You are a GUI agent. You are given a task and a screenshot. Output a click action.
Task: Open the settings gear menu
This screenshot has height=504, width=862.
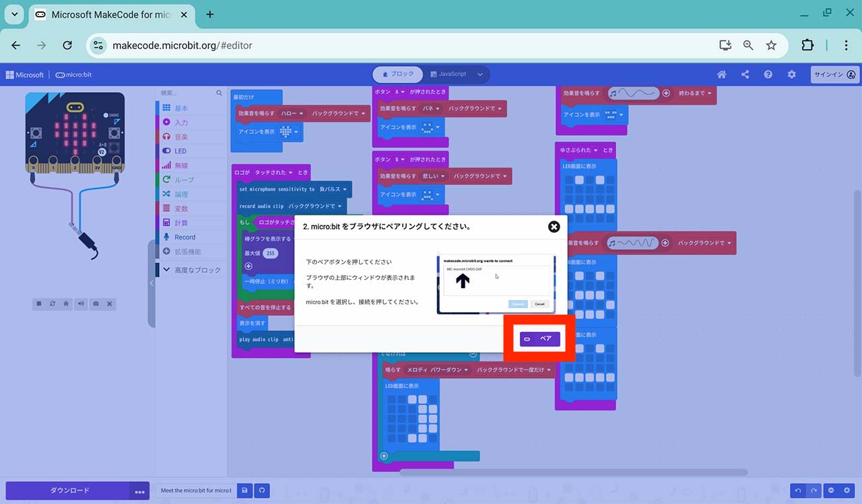tap(791, 75)
